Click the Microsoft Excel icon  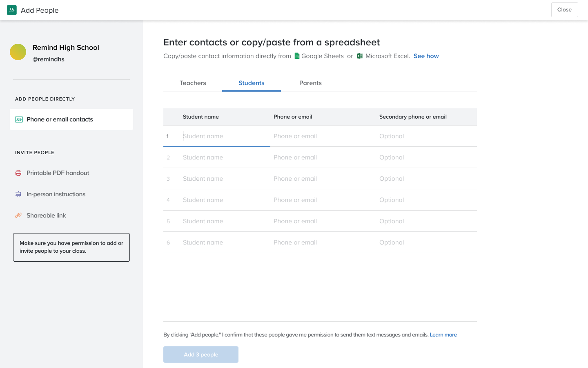point(360,56)
